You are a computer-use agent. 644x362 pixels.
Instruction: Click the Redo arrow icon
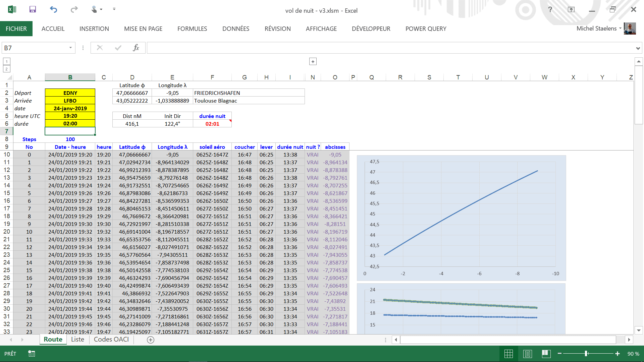(x=74, y=9)
